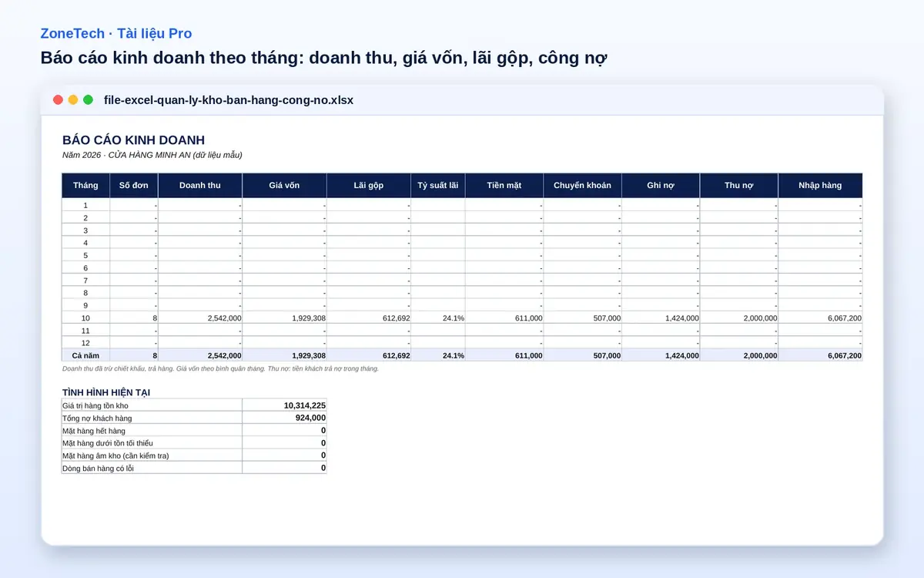Click the file name file-excel-quan-ly-kho-ban-hang-cong-no.xlsx
The width and height of the screenshot is (924, 578).
[229, 100]
